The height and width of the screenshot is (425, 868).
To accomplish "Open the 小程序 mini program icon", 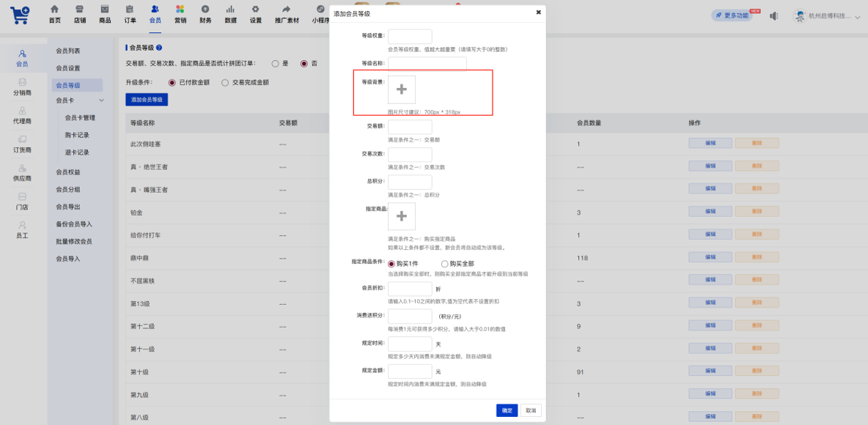I will (320, 10).
